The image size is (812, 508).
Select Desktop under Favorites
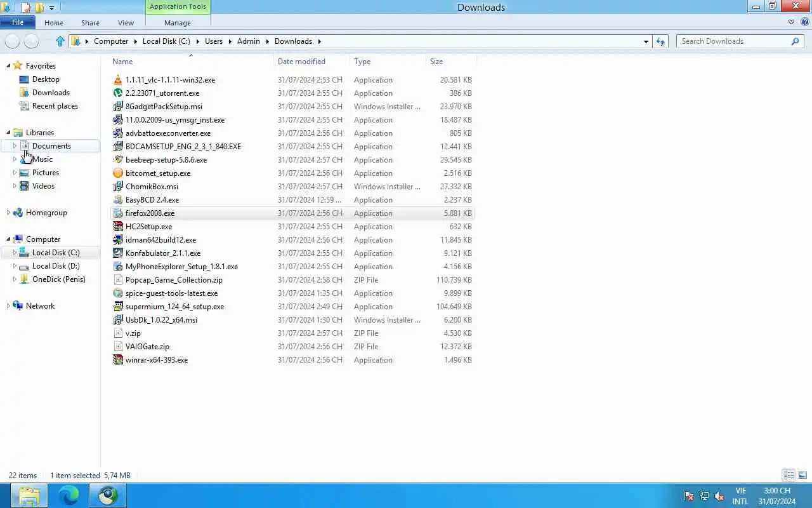pyautogui.click(x=46, y=79)
